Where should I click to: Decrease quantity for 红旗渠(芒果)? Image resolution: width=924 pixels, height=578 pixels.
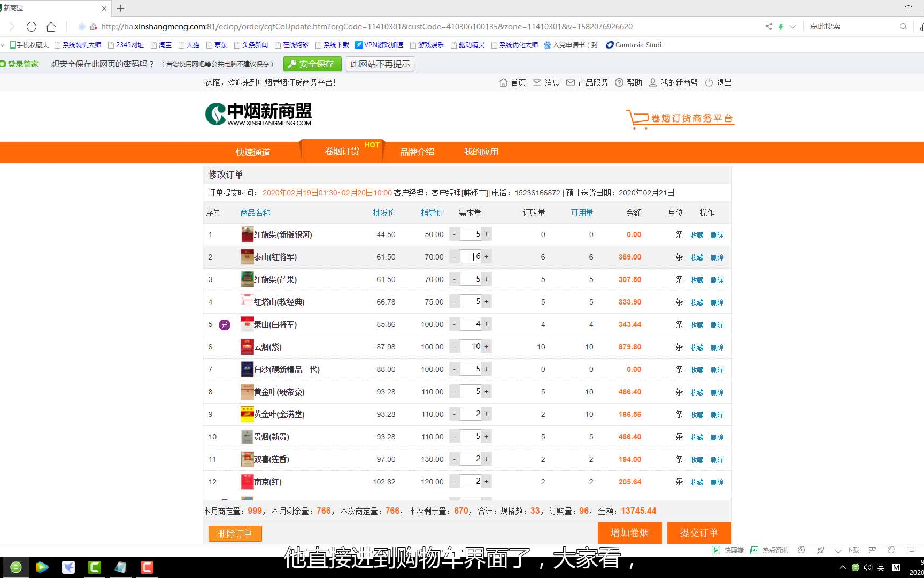[455, 279]
